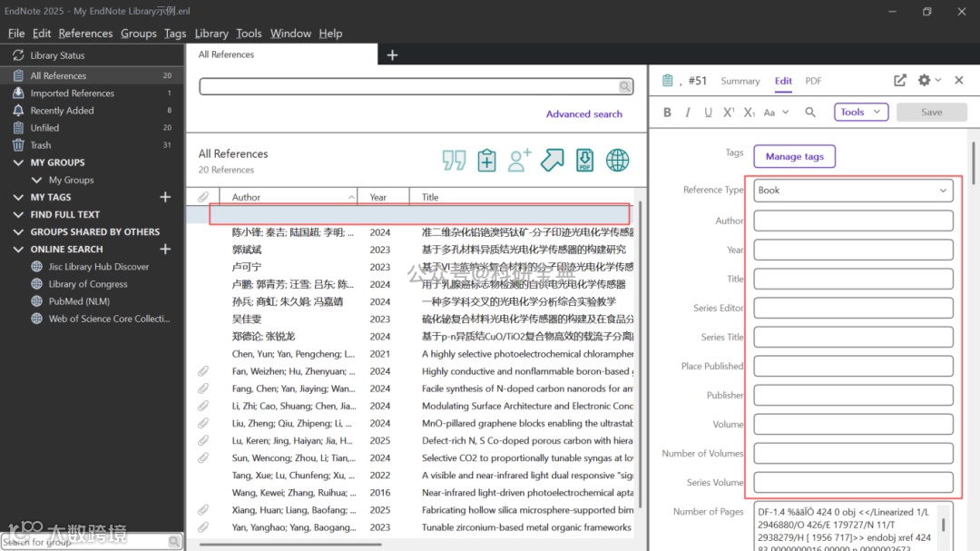Click the search magnifier in search box
Image resolution: width=980 pixels, height=551 pixels.
click(x=624, y=86)
